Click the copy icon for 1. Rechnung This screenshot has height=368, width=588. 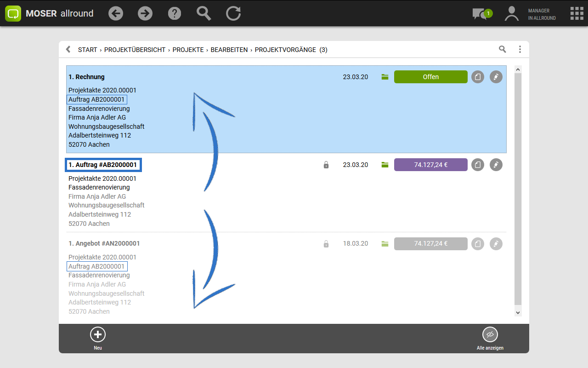coord(478,77)
